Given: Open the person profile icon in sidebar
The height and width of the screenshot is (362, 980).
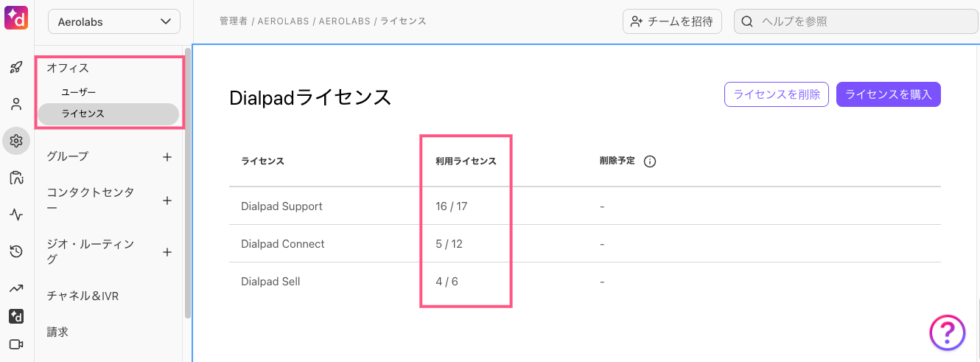Looking at the screenshot, I should click(x=16, y=104).
